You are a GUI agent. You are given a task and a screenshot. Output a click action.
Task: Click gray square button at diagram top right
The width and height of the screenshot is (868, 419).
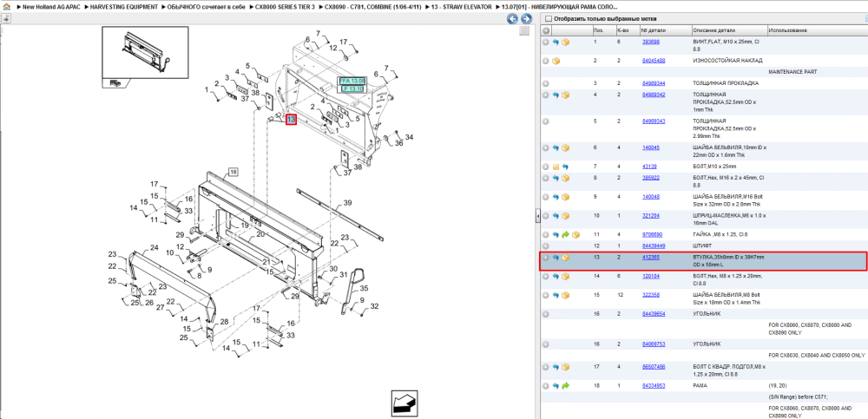pyautogui.click(x=523, y=31)
